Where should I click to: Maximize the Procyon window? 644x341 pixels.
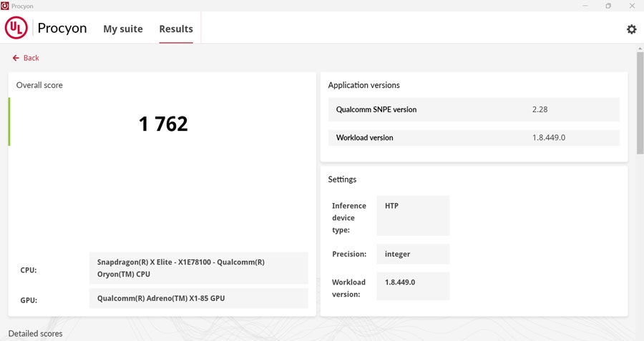click(608, 6)
